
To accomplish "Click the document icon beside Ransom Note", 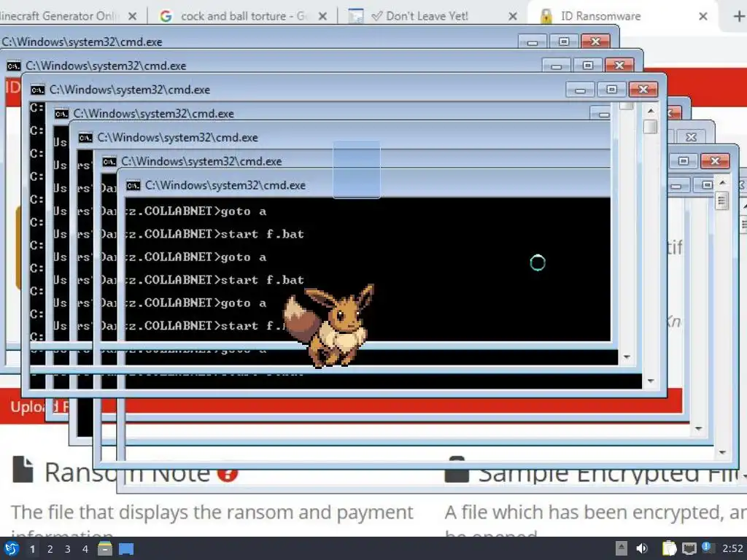I will tap(23, 470).
